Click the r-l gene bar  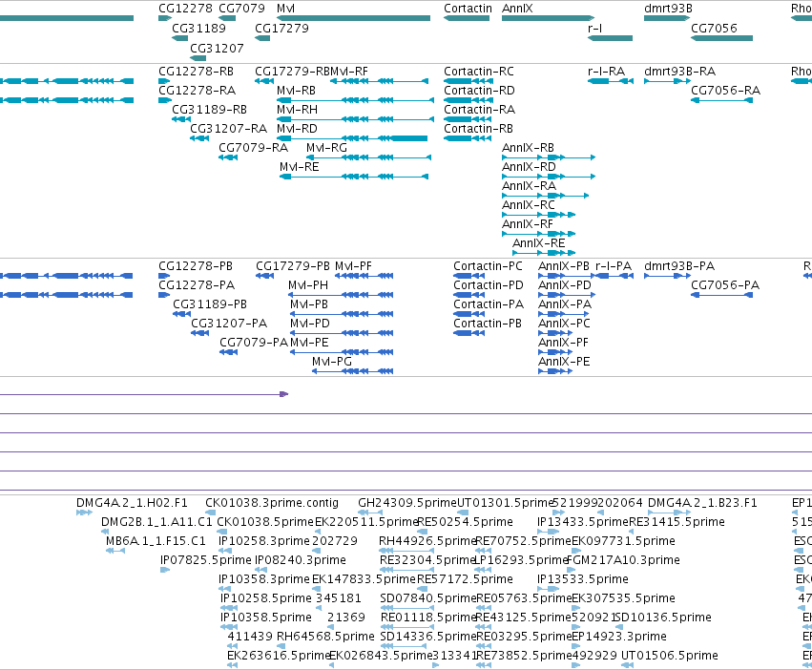pos(610,38)
